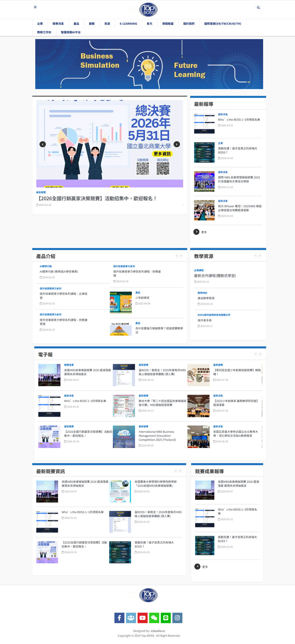The image size is (295, 644).
Task: Click the LINE icon in footer
Action: pyautogui.click(x=166, y=618)
